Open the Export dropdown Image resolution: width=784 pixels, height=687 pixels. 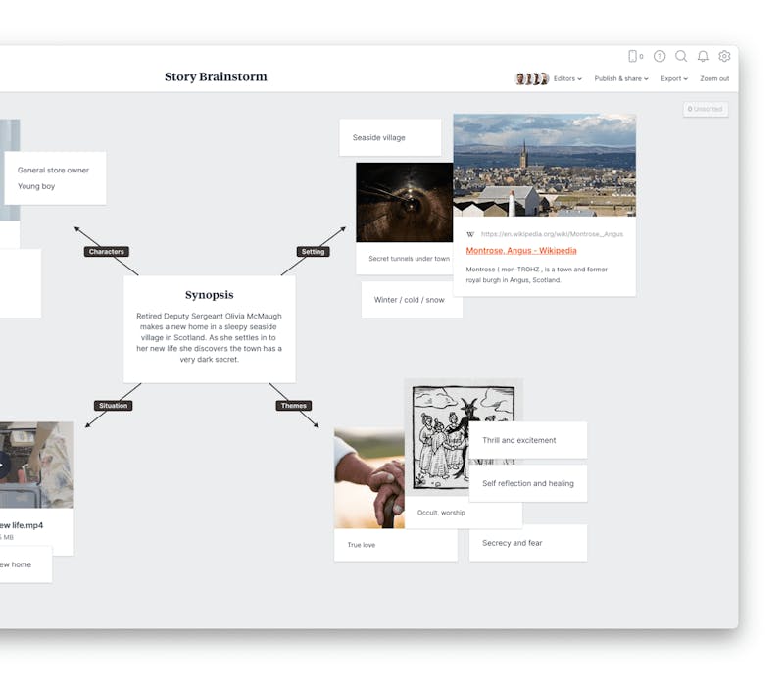click(x=673, y=78)
